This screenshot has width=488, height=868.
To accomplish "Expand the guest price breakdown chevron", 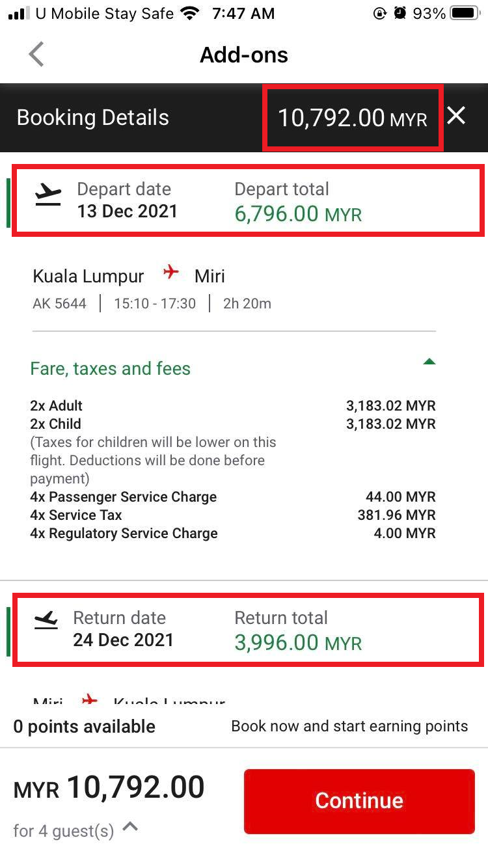I will [131, 827].
